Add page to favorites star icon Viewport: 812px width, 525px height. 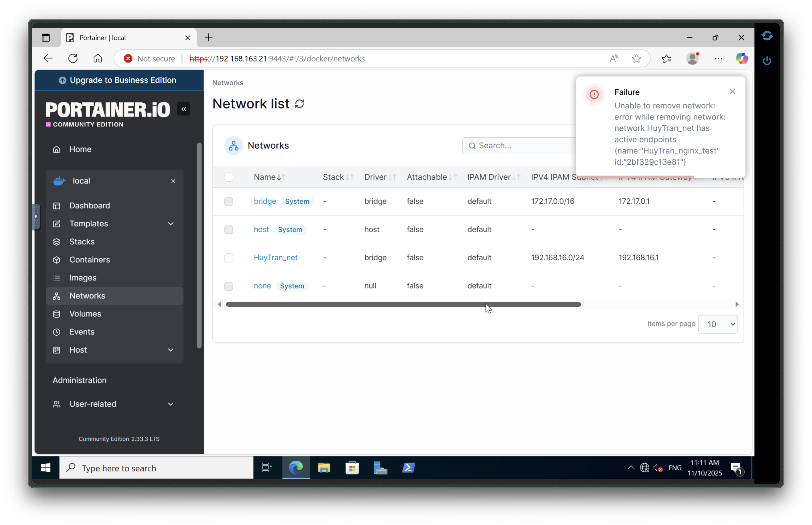[x=636, y=59]
